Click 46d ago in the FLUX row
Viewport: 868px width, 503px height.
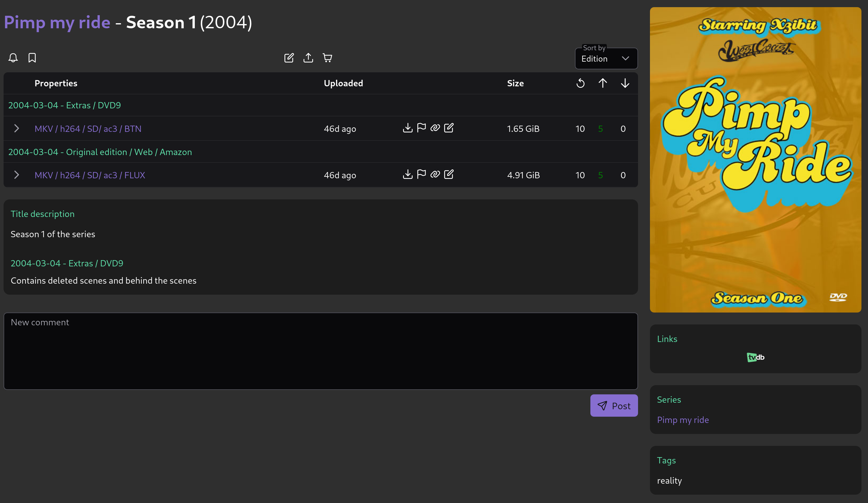point(340,175)
